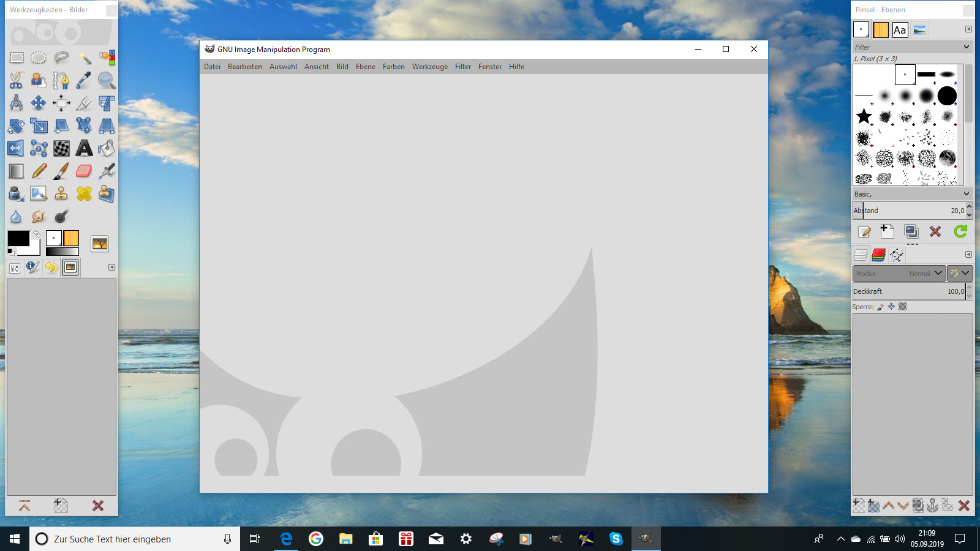The image size is (980, 551).
Task: Pick the Clone stamp tool
Action: (x=61, y=193)
